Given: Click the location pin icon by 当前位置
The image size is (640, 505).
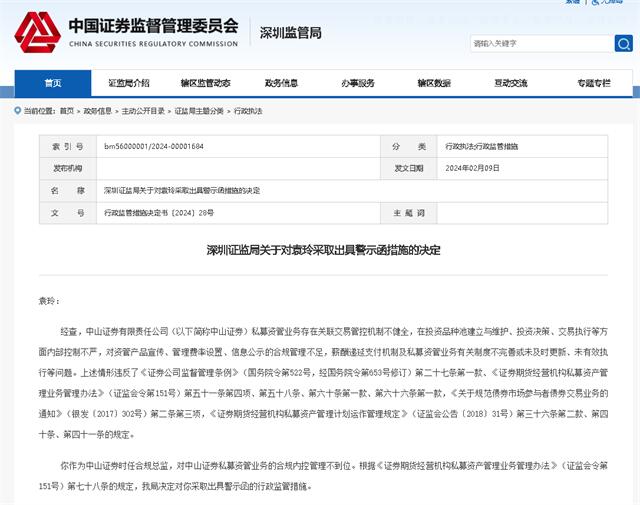Looking at the screenshot, I should tap(18, 111).
